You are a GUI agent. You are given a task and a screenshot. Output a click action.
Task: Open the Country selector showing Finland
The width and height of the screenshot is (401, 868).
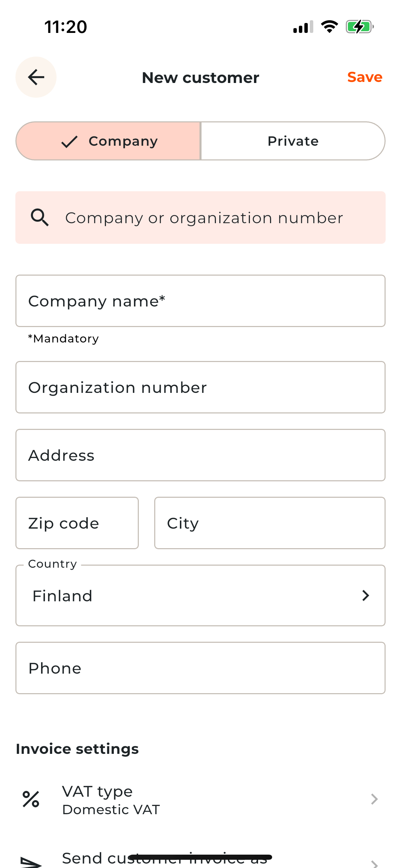click(200, 595)
